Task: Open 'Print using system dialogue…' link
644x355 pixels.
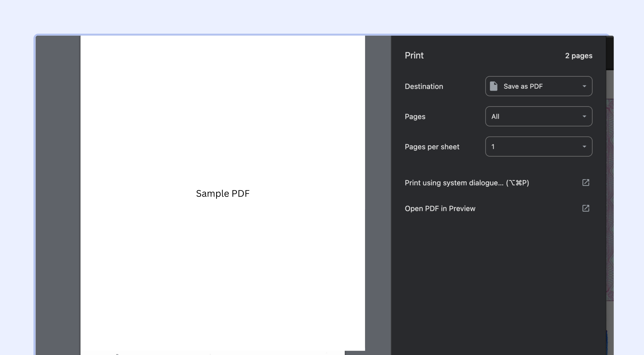Action: [467, 183]
